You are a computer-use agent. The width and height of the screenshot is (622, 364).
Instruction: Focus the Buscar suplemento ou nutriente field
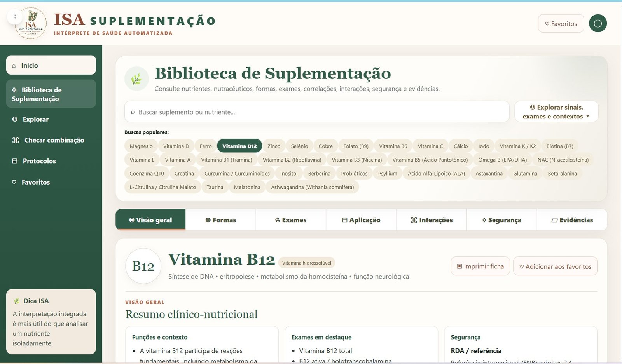pyautogui.click(x=317, y=112)
